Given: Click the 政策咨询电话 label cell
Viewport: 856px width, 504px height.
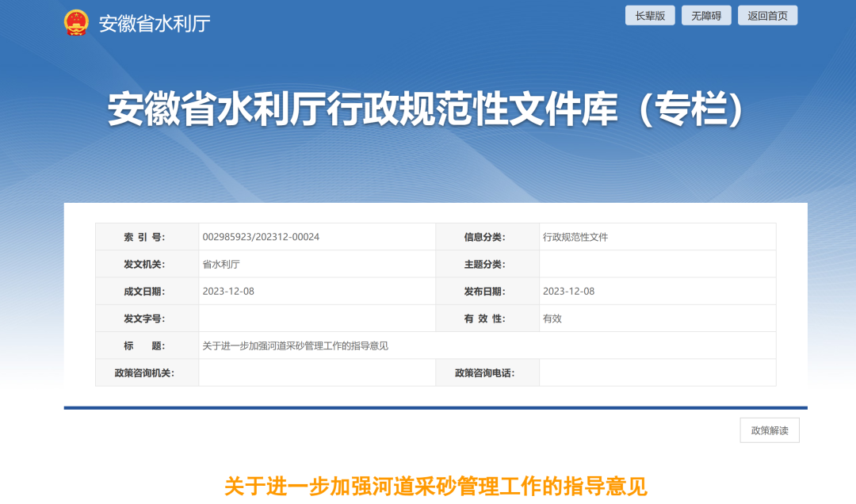Looking at the screenshot, I should point(487,372).
